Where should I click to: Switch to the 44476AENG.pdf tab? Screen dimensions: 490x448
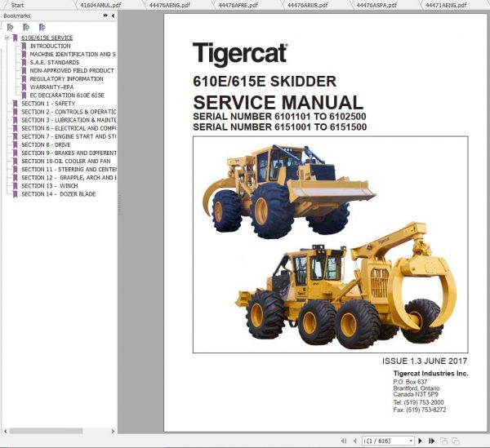[170, 5]
